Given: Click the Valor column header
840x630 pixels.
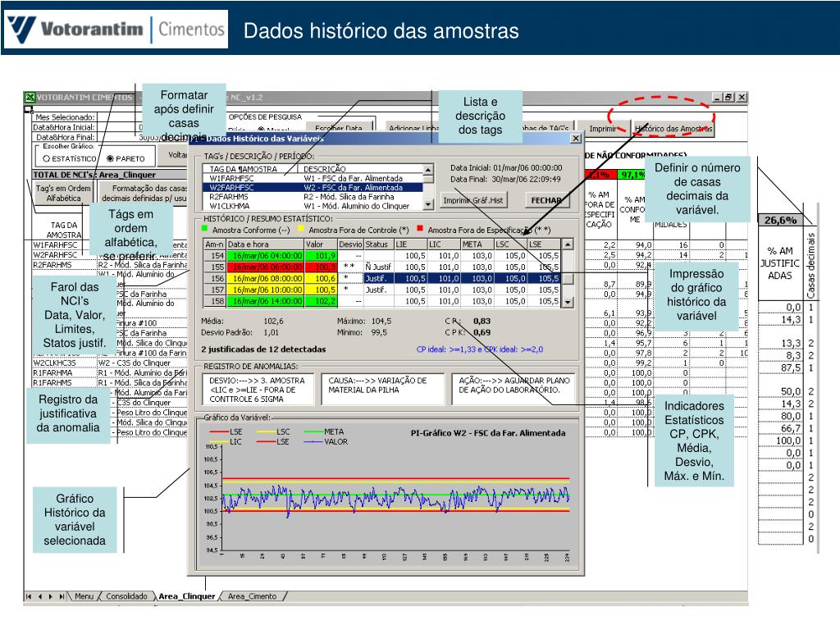Looking at the screenshot, I should 321,244.
